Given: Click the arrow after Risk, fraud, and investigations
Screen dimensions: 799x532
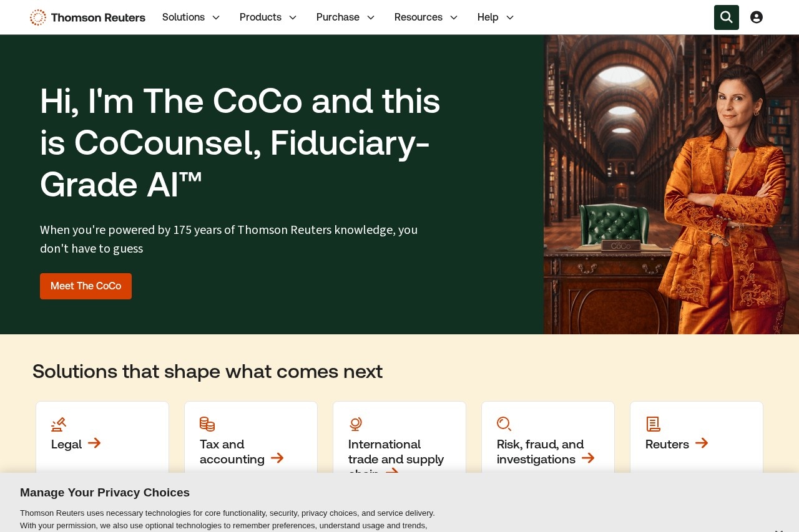Looking at the screenshot, I should tap(588, 458).
